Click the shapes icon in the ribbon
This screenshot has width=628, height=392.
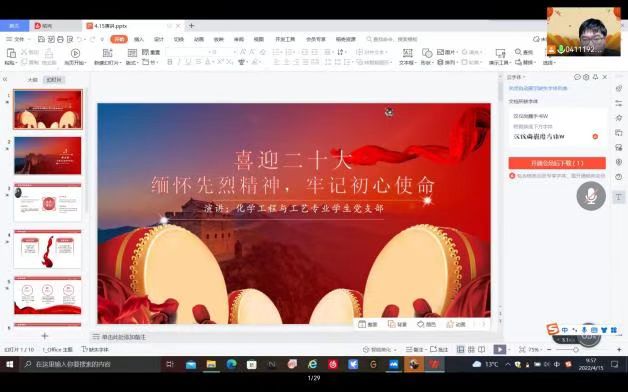point(427,53)
